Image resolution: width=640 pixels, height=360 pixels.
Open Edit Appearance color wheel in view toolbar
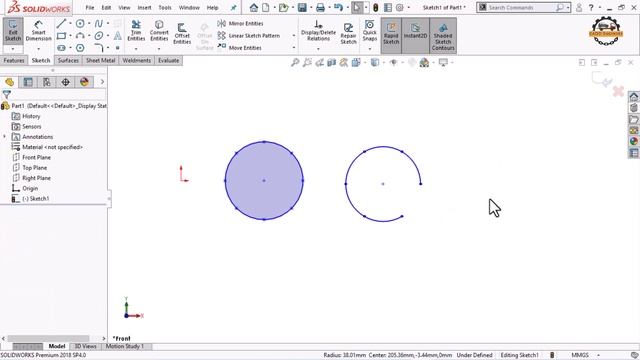click(x=424, y=62)
